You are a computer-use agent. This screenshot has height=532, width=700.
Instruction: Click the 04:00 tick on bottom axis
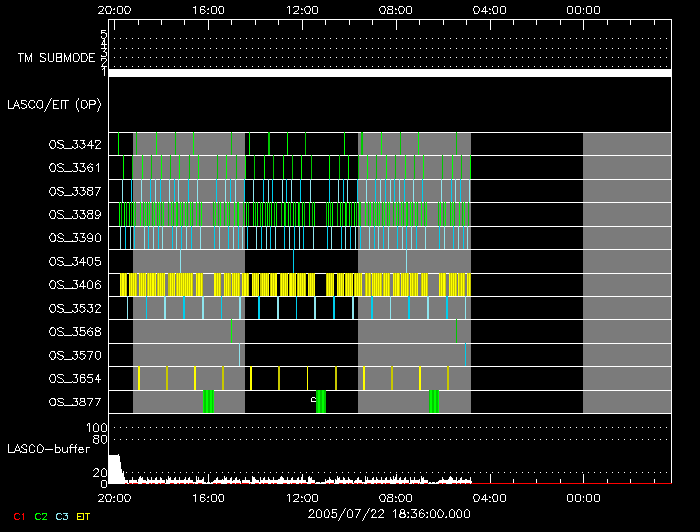click(x=489, y=496)
